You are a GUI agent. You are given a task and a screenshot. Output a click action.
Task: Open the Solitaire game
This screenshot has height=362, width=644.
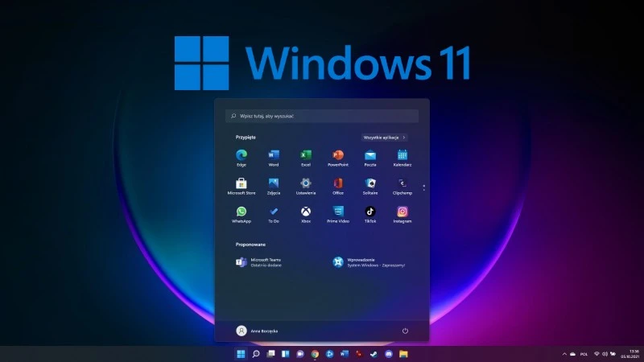click(x=370, y=187)
